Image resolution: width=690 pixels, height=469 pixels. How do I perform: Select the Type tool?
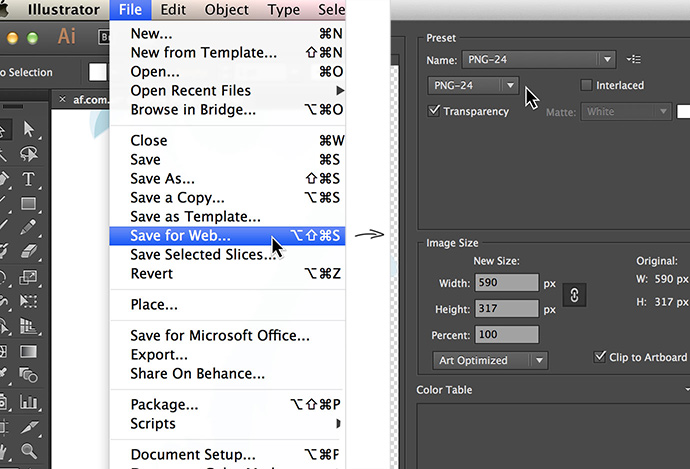(29, 179)
